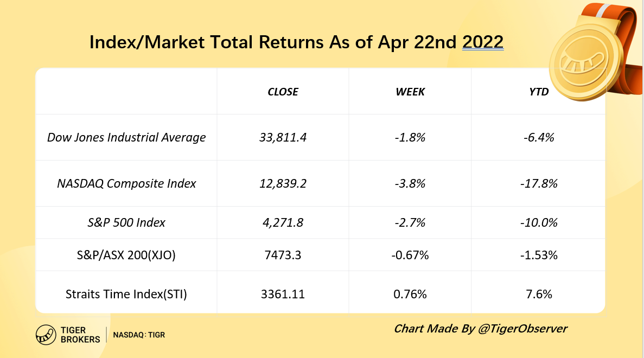Screen dimensions: 644x358
Task: Click the 7.6% YTD value
Action: pos(538,294)
